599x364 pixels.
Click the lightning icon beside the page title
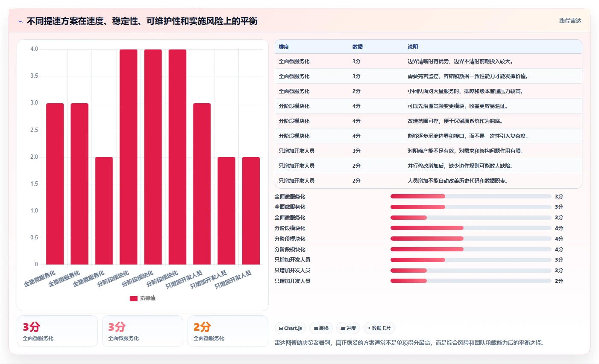20,21
